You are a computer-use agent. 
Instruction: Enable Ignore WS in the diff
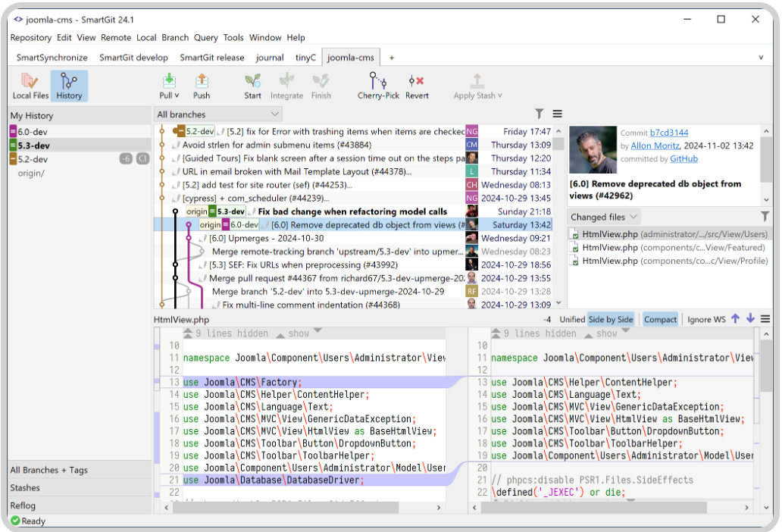[x=707, y=319]
